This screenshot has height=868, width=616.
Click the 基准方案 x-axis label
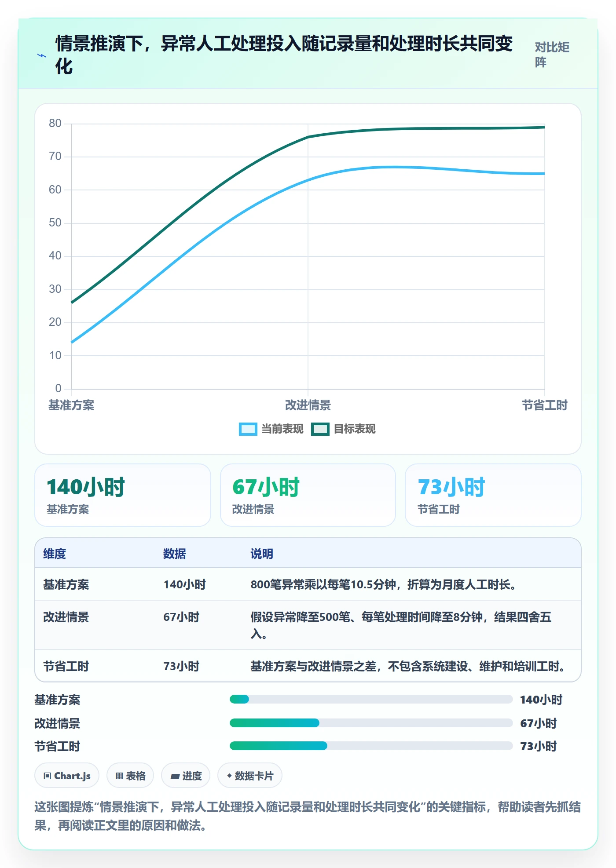[x=71, y=405]
